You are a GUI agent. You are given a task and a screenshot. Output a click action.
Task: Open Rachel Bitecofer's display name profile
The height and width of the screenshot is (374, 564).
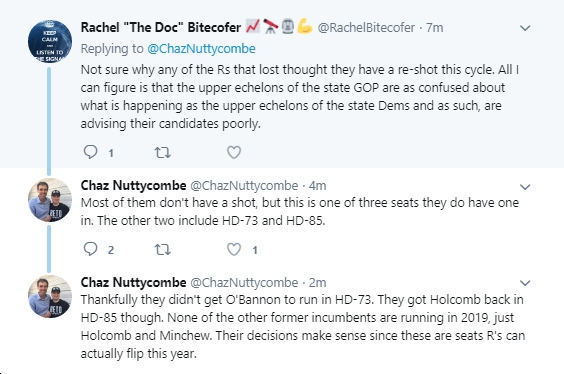pyautogui.click(x=161, y=27)
